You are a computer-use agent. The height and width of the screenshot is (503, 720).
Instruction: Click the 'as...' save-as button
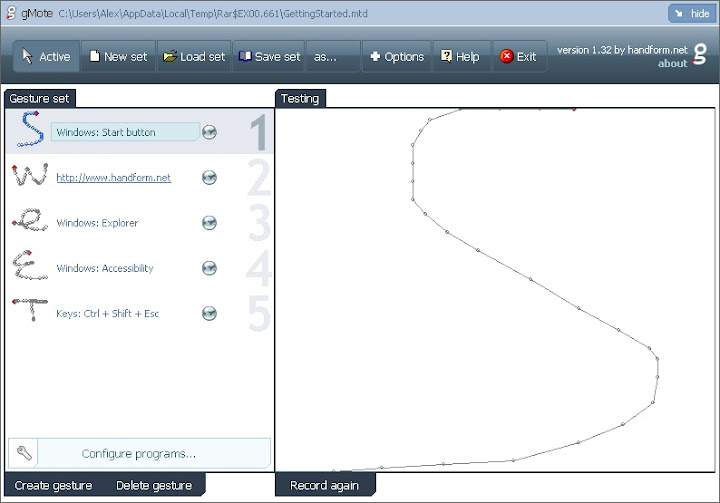click(333, 57)
